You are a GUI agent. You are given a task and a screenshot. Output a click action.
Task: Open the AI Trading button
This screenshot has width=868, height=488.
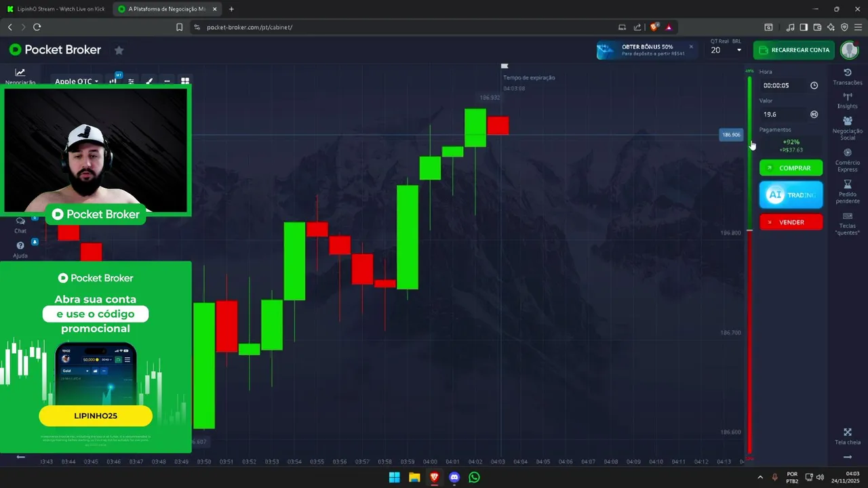pyautogui.click(x=791, y=195)
